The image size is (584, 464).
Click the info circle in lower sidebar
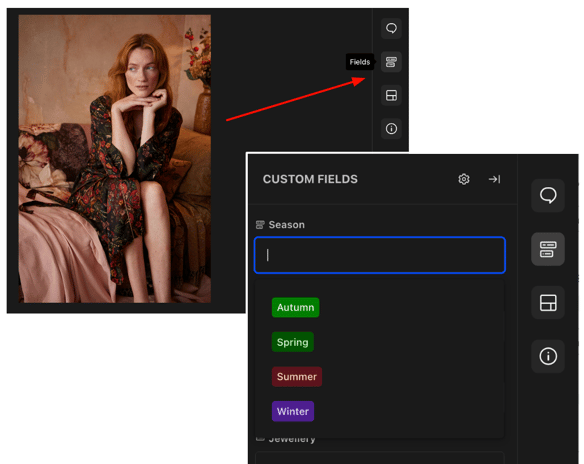coord(548,356)
